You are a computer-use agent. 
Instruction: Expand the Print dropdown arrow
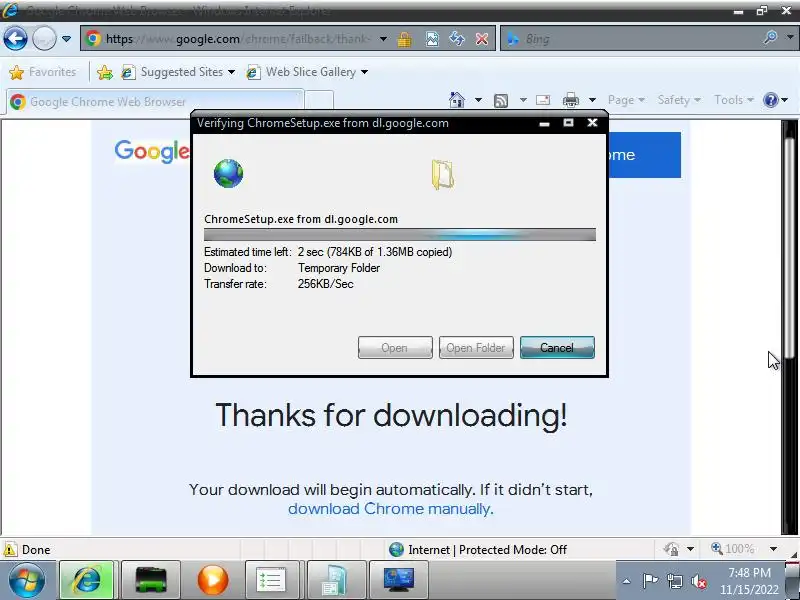[x=592, y=100]
